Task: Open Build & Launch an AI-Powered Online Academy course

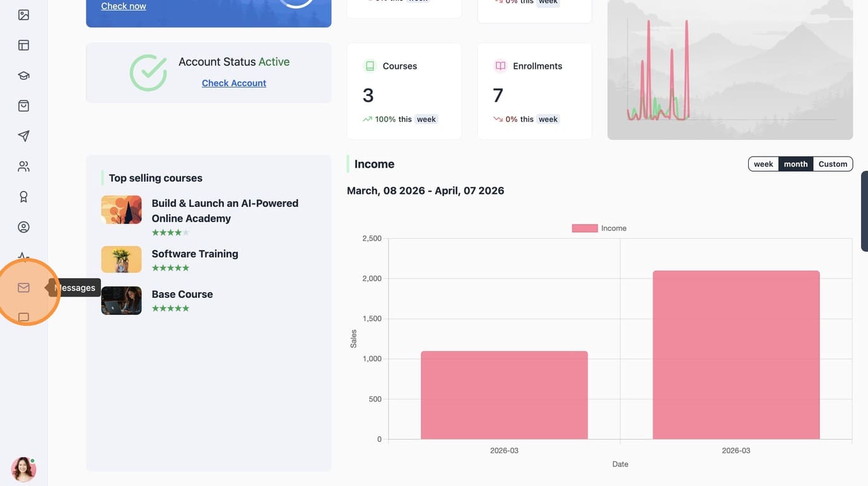Action: [225, 211]
